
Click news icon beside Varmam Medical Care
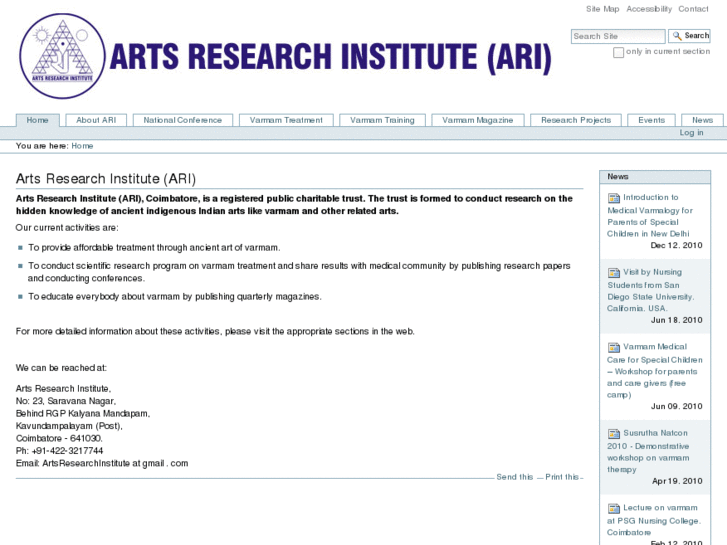point(613,347)
